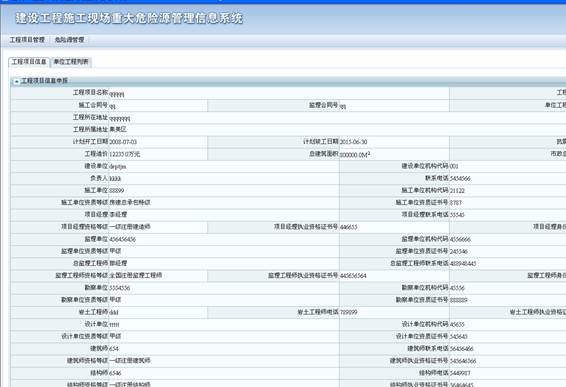Viewport: 566px width, 387px height.
Task: Click the 设计单位资质等级 甲级 value
Action: pyautogui.click(x=116, y=336)
